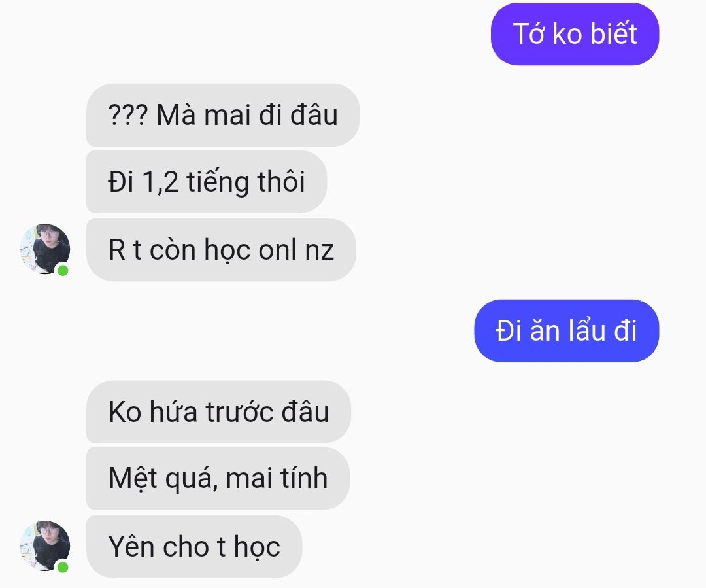Select the purple "Tớ ko biết" message bubble
This screenshot has height=588, width=706.
click(x=575, y=34)
